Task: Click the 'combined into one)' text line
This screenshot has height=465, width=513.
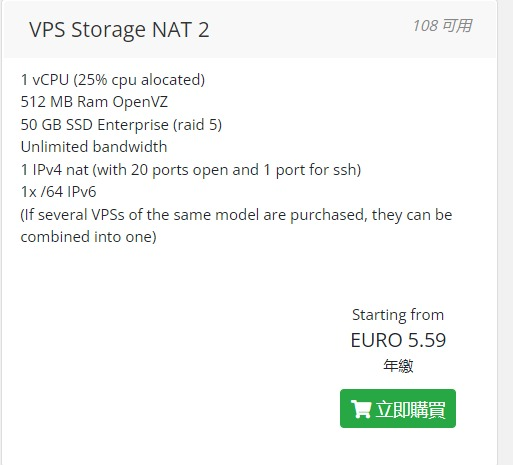Action: tap(88, 237)
